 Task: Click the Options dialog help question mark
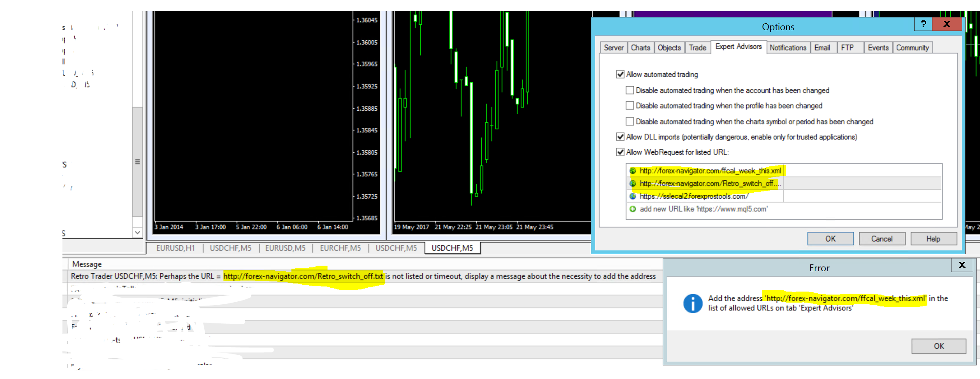coord(923,24)
